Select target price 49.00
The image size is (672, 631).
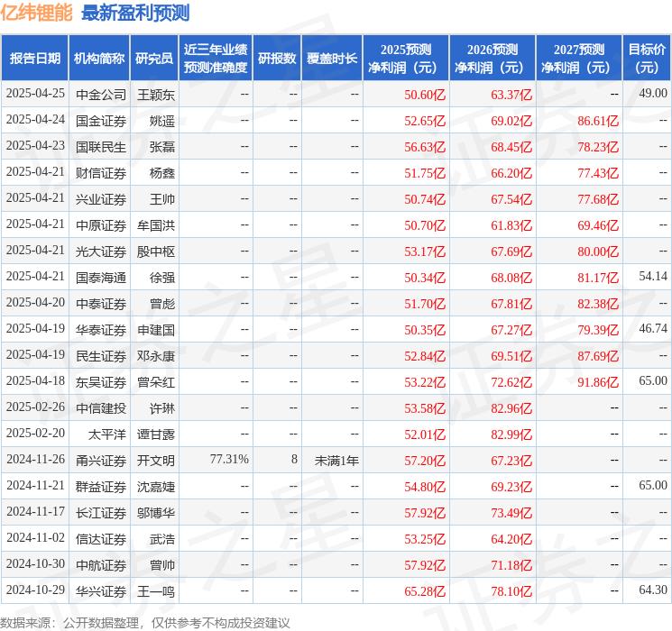653,94
